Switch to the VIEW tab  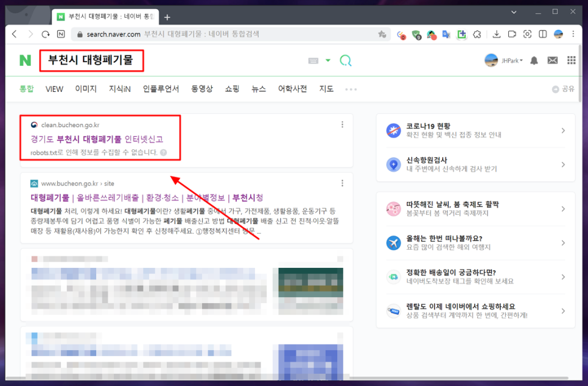[54, 89]
